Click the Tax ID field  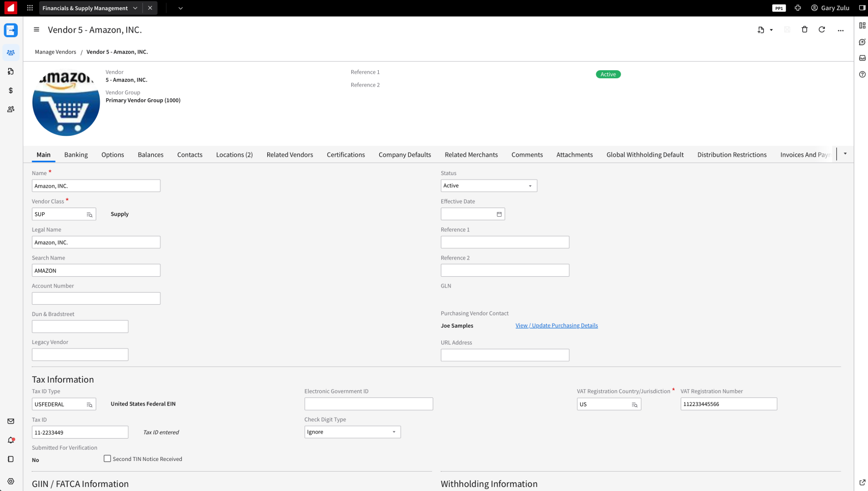tap(80, 432)
